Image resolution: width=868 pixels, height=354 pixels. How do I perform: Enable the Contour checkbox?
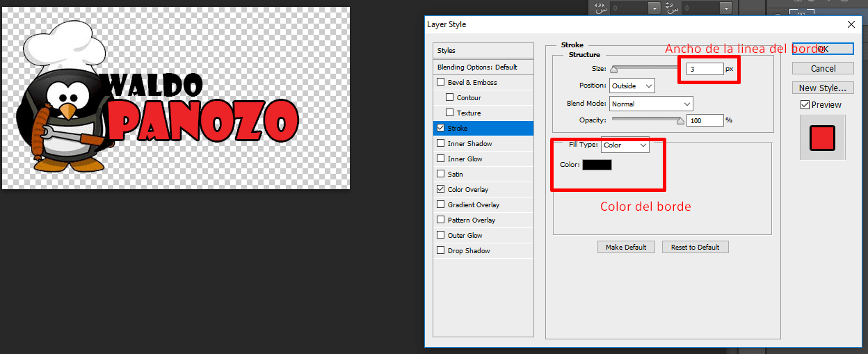pos(449,97)
